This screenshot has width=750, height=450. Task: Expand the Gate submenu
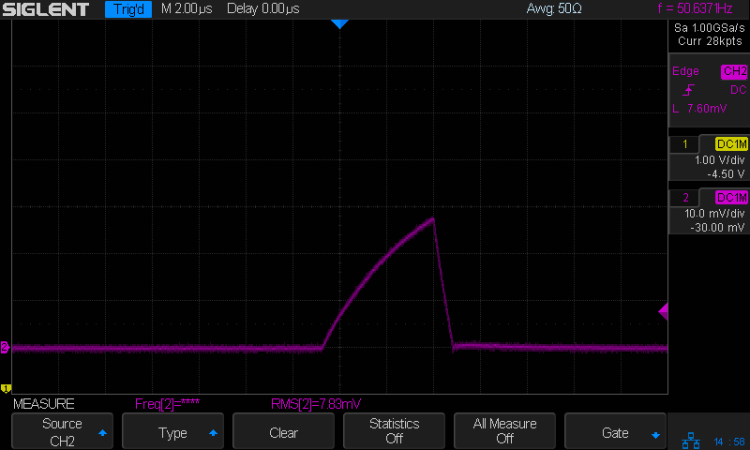point(615,433)
